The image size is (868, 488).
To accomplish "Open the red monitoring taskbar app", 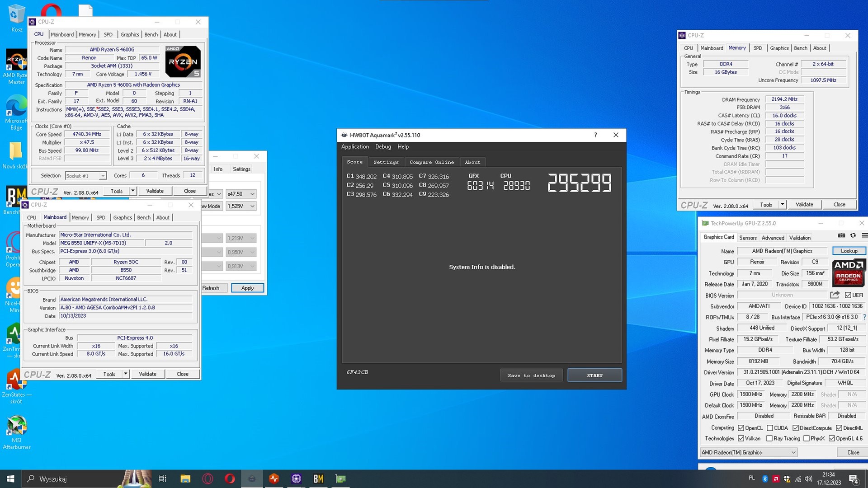I will (x=274, y=479).
